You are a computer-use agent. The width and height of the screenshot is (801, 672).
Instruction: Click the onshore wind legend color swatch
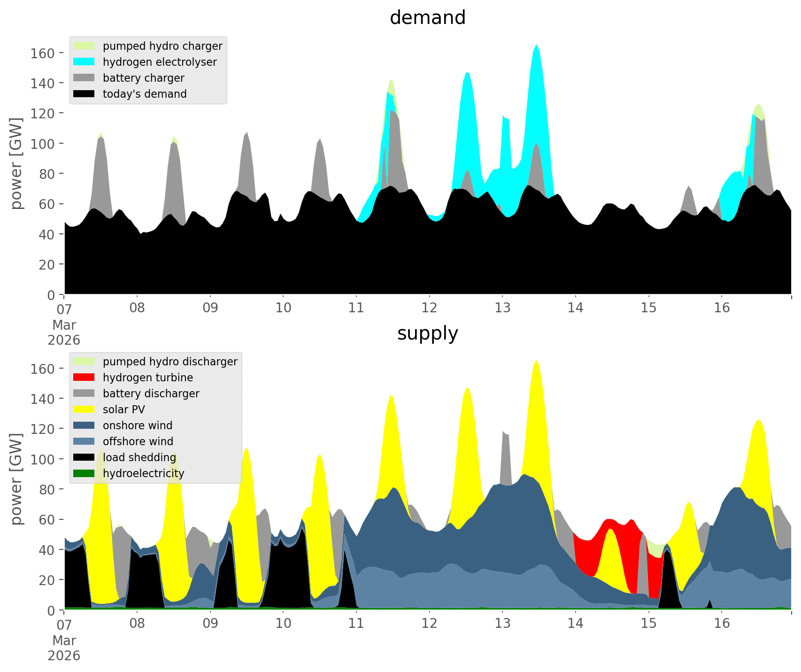(84, 425)
